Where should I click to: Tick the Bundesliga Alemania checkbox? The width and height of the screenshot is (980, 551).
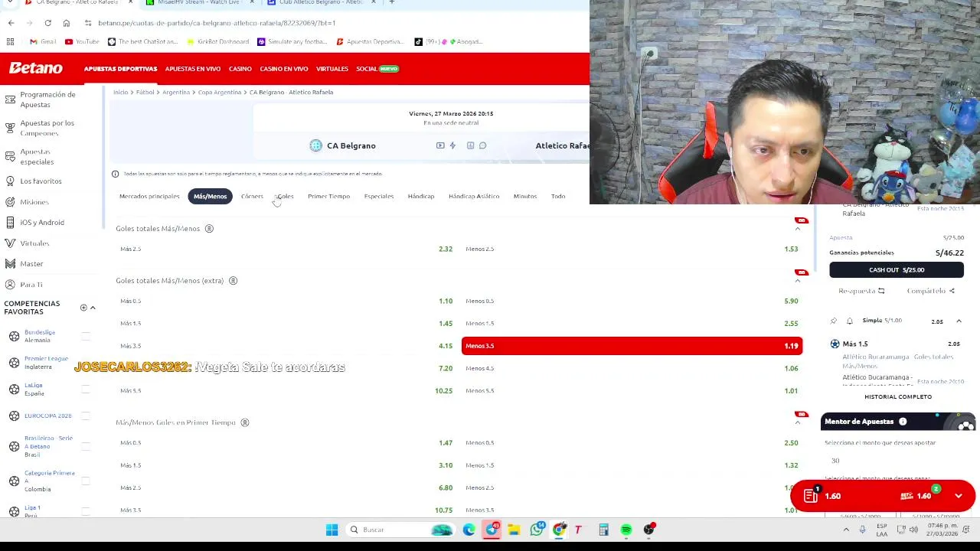pyautogui.click(x=86, y=336)
